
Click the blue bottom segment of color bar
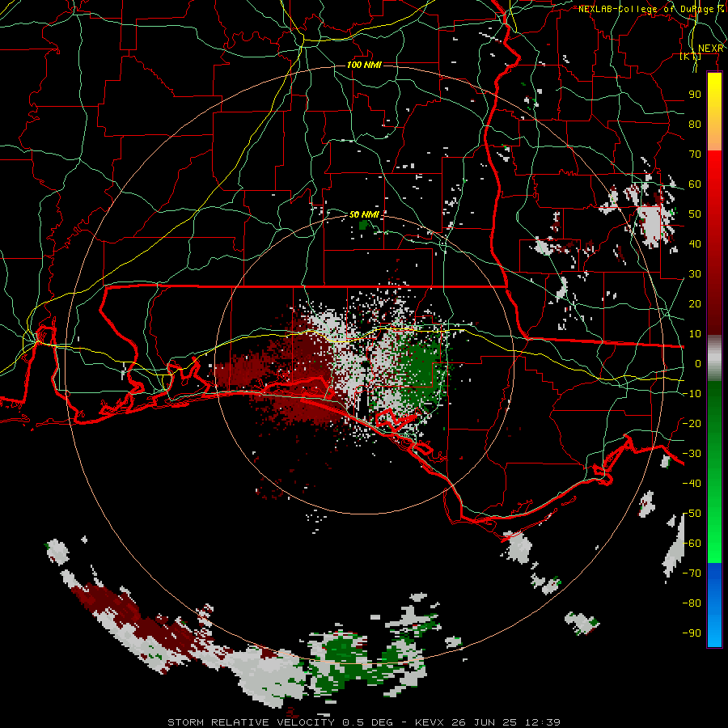tap(714, 605)
